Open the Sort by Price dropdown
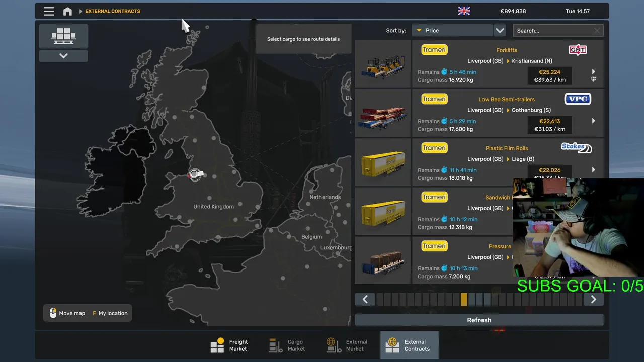This screenshot has height=362, width=644. 452,30
